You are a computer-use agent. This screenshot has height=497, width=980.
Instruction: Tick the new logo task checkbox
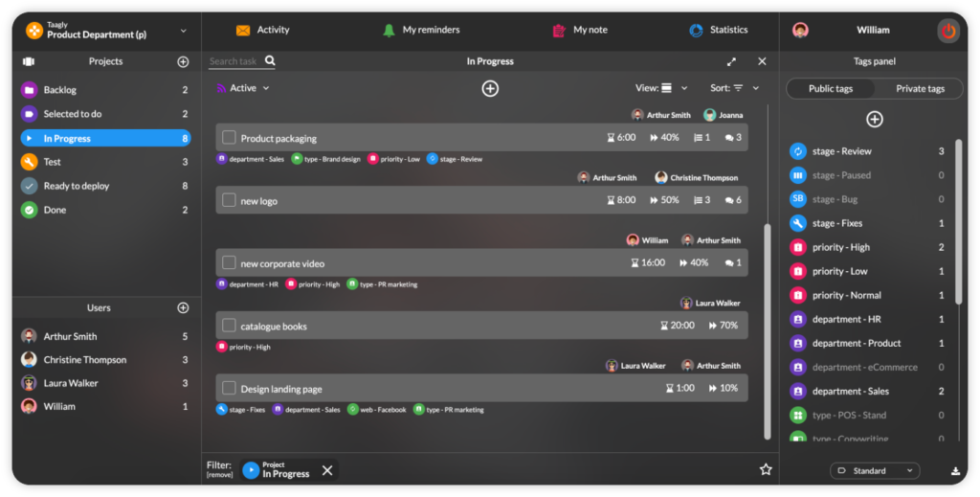pyautogui.click(x=229, y=201)
